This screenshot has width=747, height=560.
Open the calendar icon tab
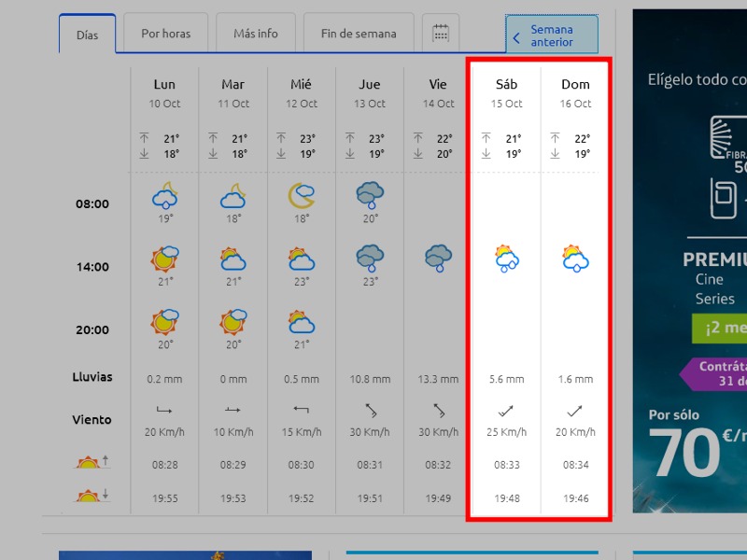[440, 34]
